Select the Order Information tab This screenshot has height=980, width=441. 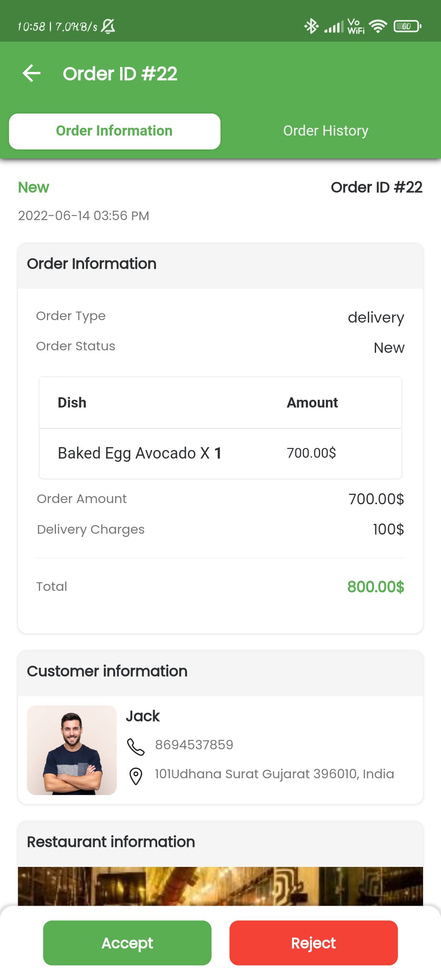pyautogui.click(x=115, y=131)
